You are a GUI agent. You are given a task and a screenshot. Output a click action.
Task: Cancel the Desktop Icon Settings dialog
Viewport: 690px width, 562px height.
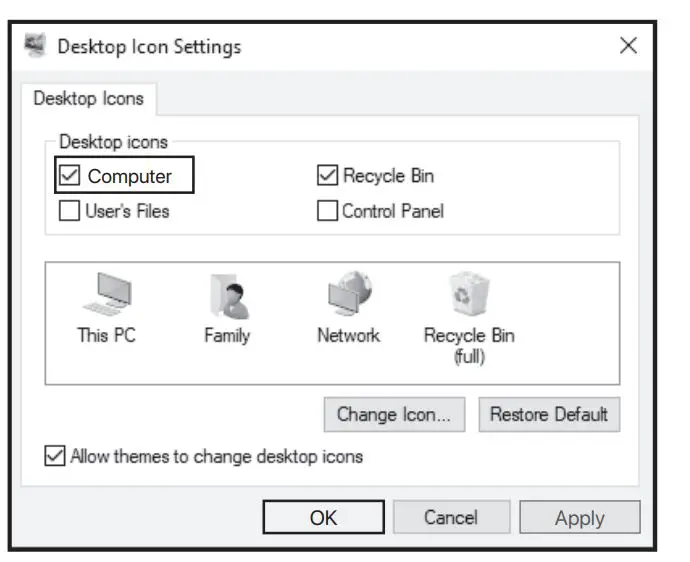point(450,517)
